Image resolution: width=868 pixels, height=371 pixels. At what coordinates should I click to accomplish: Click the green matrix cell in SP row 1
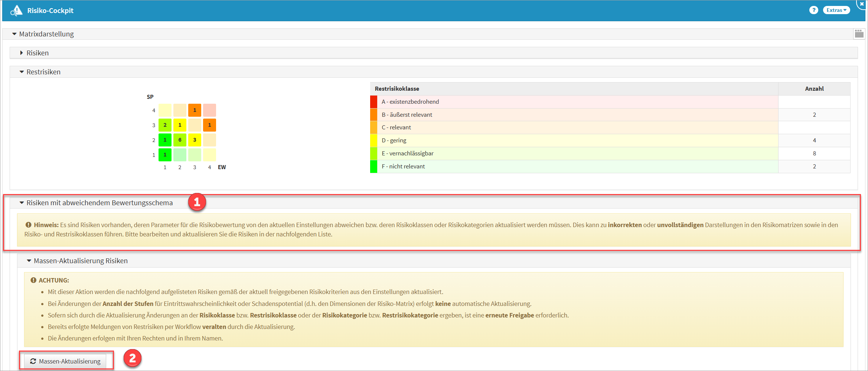tap(165, 155)
